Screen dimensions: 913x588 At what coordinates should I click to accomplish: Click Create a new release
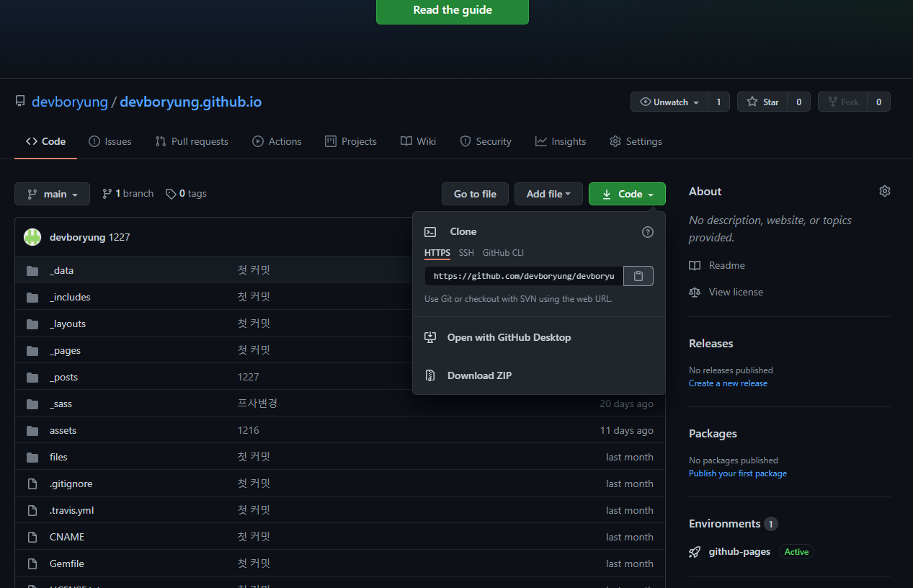pos(728,383)
